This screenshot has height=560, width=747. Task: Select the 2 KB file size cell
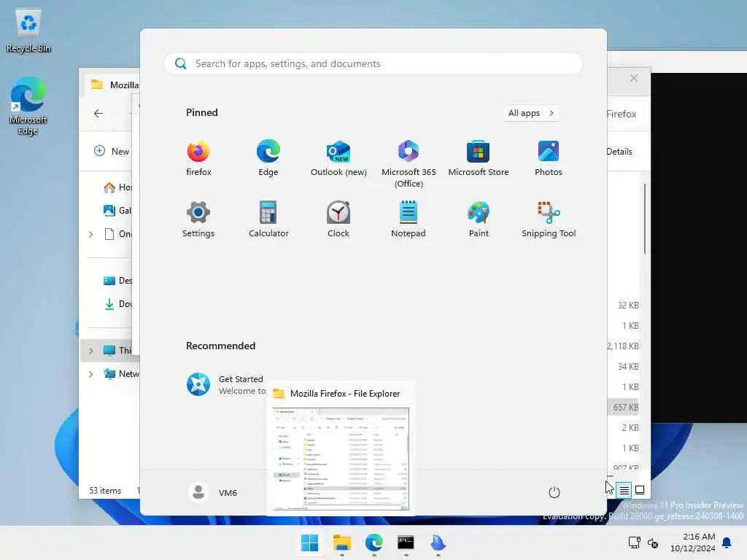630,427
